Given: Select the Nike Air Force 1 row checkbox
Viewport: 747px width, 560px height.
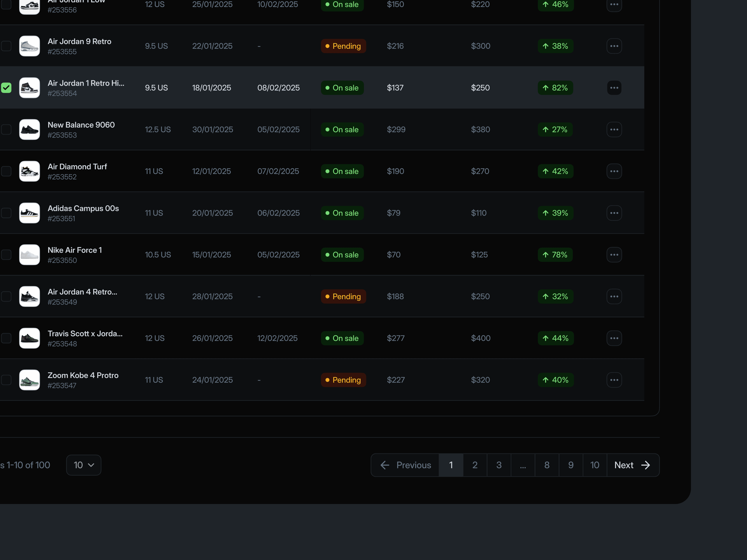Looking at the screenshot, I should (x=6, y=255).
